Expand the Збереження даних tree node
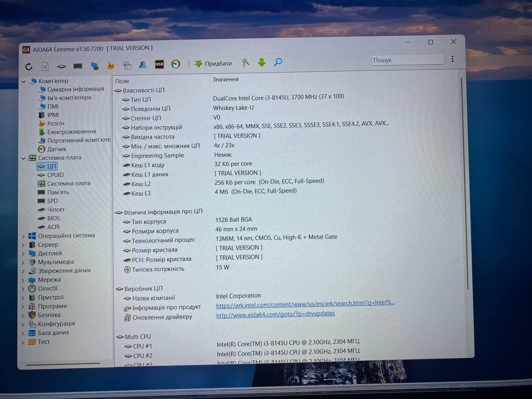This screenshot has height=399, width=532. [23, 271]
